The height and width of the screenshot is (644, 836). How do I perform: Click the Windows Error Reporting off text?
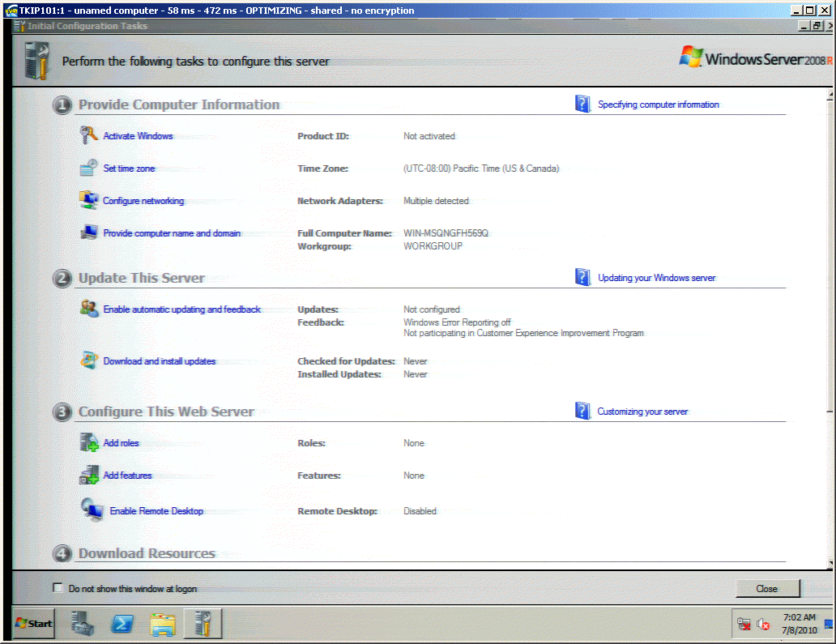pos(457,322)
